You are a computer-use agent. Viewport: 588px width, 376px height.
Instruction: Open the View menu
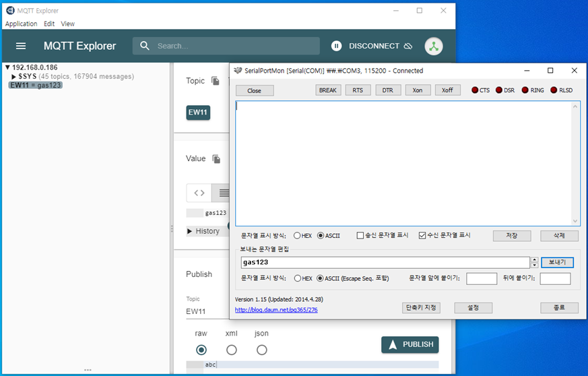tap(67, 24)
